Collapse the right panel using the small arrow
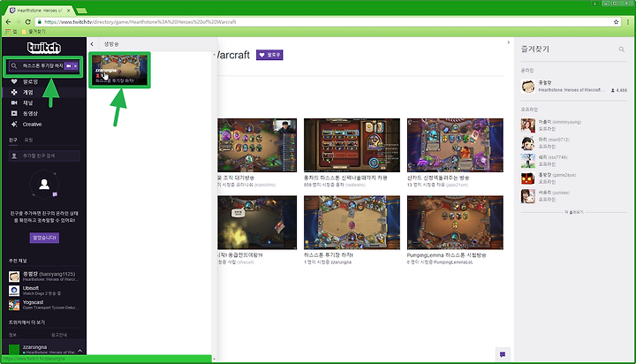Screen dimensions: 636x364 (509, 42)
